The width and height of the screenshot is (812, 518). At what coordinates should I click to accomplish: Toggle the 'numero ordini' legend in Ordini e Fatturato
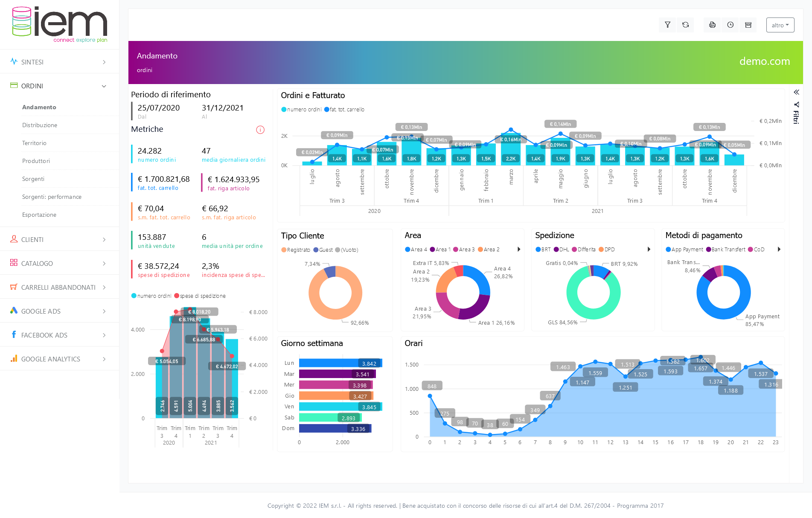(x=301, y=110)
